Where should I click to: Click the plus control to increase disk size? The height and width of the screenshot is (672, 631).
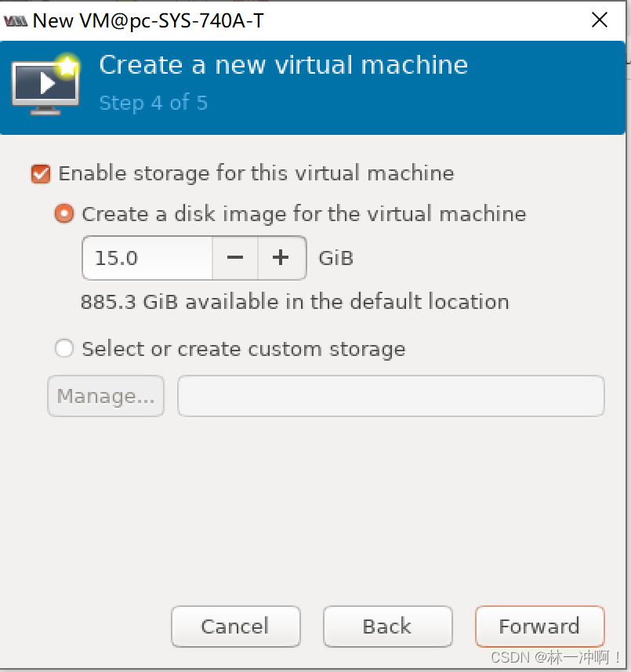point(281,257)
